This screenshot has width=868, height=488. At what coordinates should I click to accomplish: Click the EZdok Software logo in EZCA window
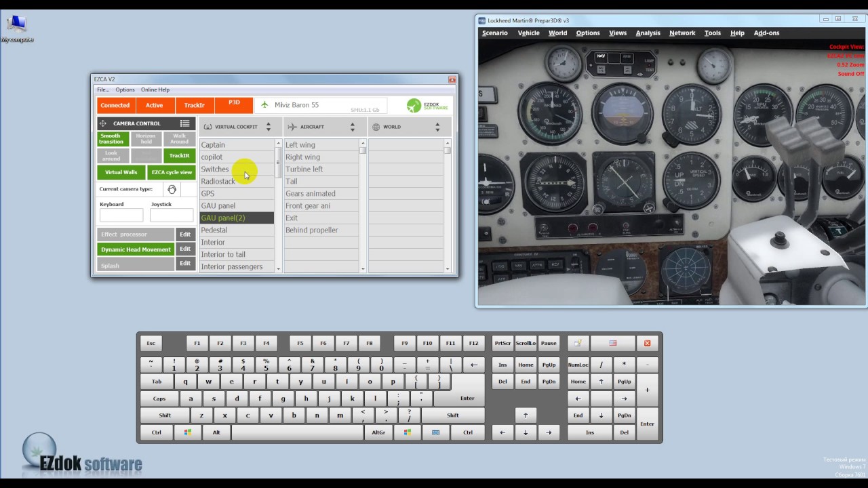pos(427,106)
